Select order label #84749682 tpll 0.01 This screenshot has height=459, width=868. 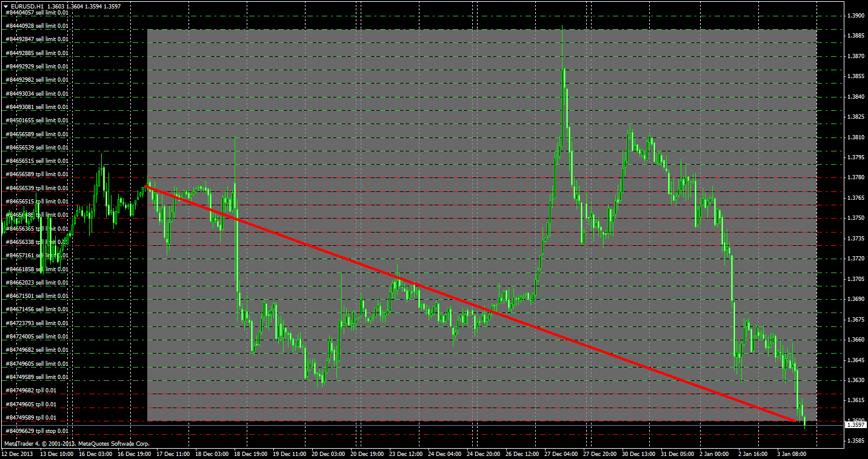(x=31, y=391)
